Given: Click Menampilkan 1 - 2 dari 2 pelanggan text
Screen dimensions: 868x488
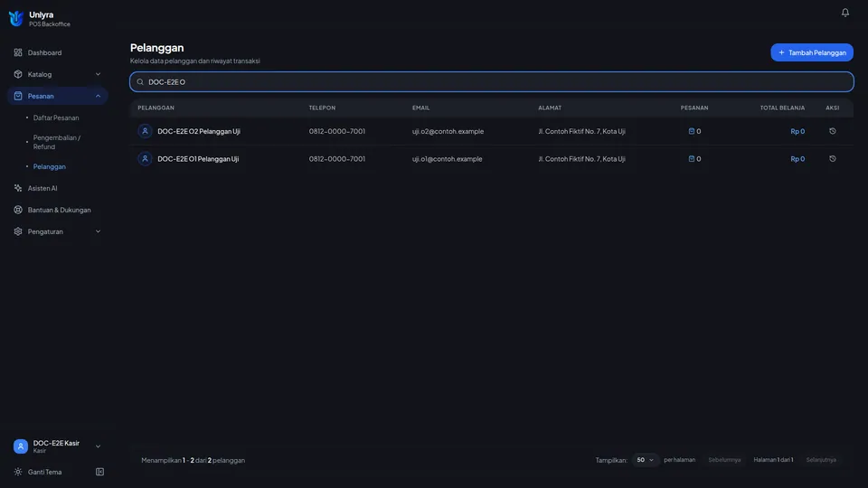Looking at the screenshot, I should (193, 460).
